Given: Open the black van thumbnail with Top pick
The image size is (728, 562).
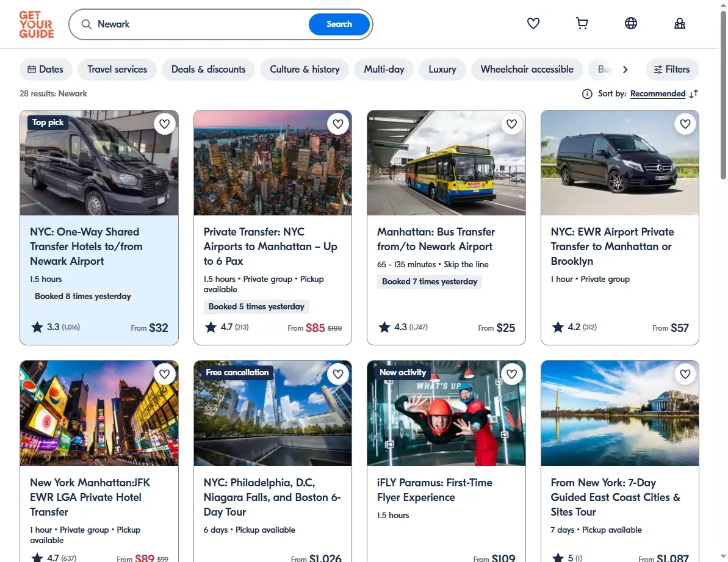Looking at the screenshot, I should tap(99, 163).
